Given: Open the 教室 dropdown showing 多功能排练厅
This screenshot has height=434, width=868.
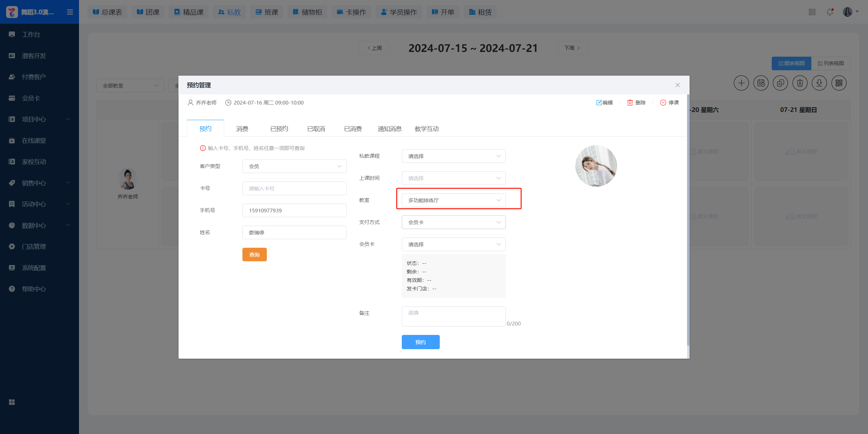Looking at the screenshot, I should [453, 200].
